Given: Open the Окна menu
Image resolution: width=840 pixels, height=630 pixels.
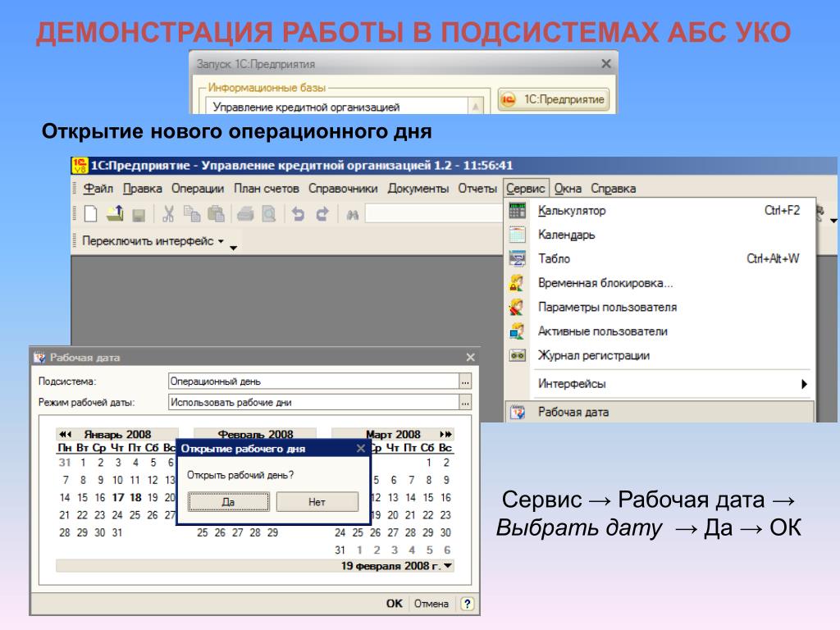Looking at the screenshot, I should click(x=568, y=189).
